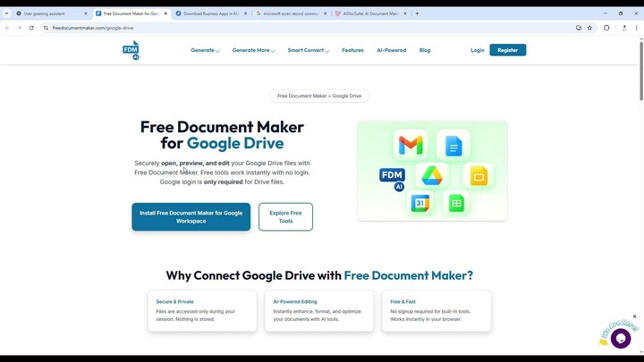Click the install app icon in address bar

(579, 28)
